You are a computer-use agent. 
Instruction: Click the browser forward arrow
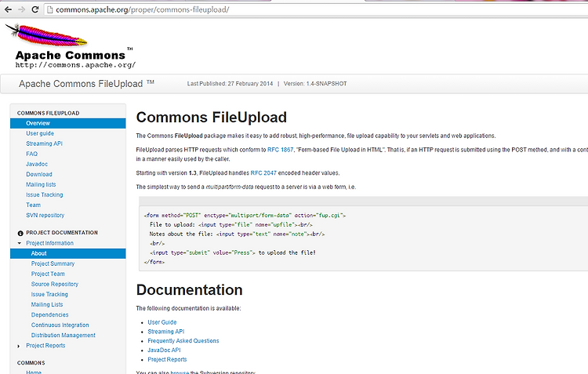pos(21,9)
